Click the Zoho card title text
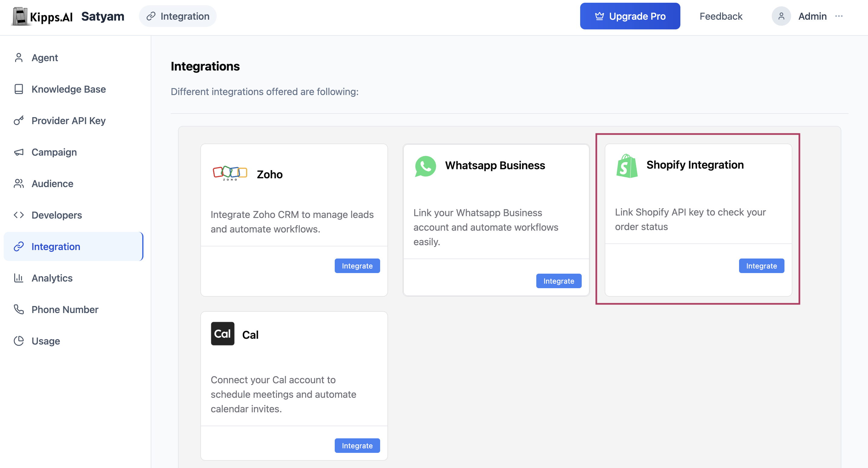The image size is (868, 468). [270, 175]
